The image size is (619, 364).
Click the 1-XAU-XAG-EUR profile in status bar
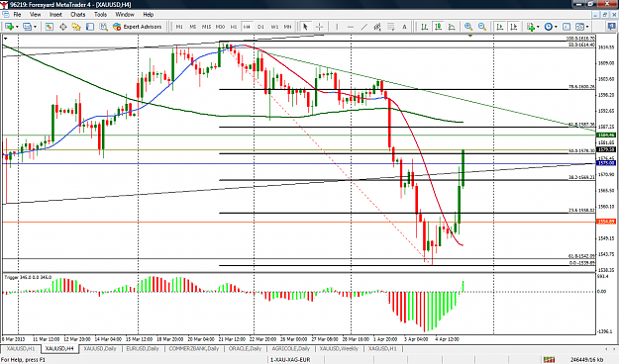click(x=290, y=360)
